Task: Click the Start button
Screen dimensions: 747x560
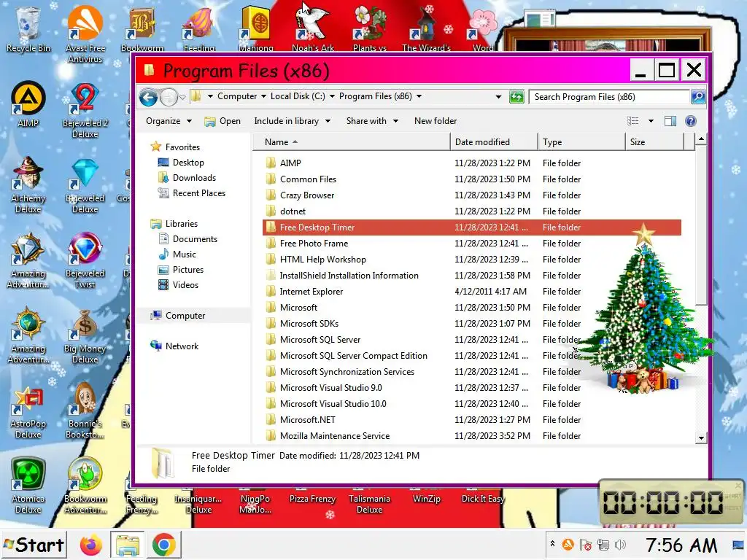Action: pyautogui.click(x=34, y=545)
